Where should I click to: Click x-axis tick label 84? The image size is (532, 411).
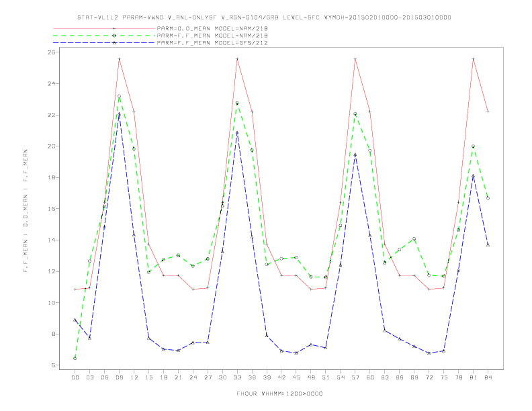click(x=488, y=377)
